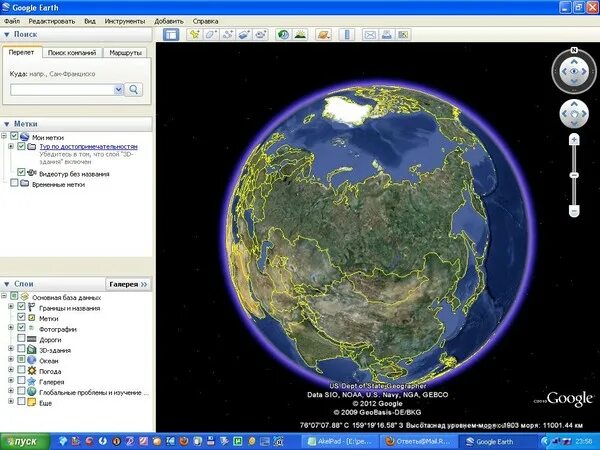The width and height of the screenshot is (600, 450).
Task: Select the Видеотур без названия camera icon
Action: click(x=32, y=173)
